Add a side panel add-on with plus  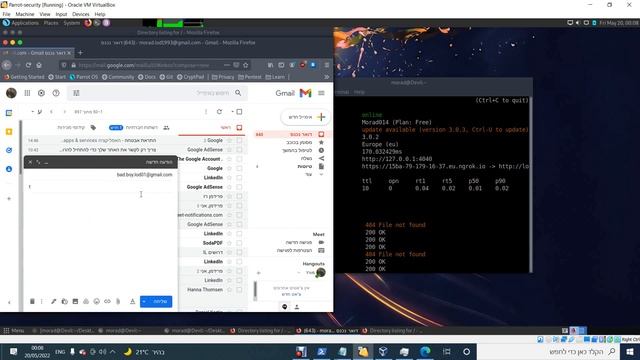9,199
